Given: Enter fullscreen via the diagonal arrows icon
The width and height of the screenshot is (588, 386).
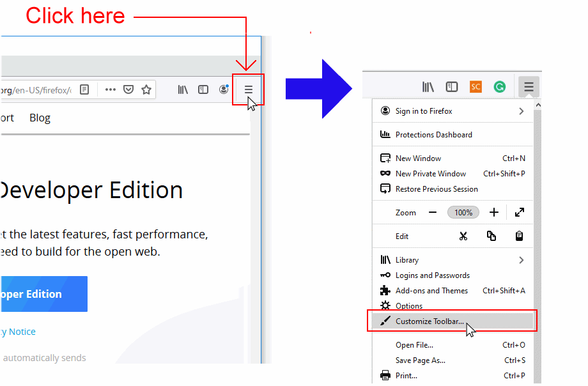Looking at the screenshot, I should pyautogui.click(x=519, y=212).
